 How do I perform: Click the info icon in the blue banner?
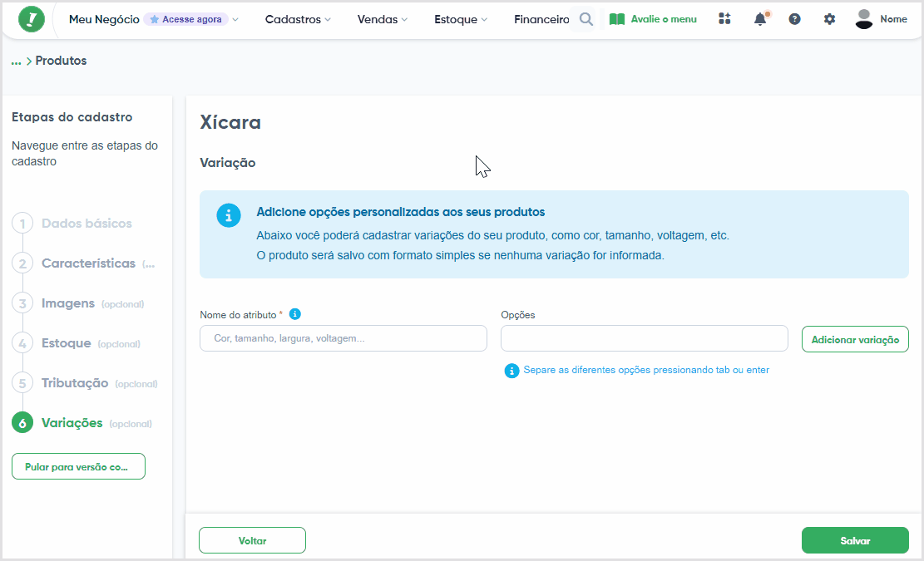point(229,215)
